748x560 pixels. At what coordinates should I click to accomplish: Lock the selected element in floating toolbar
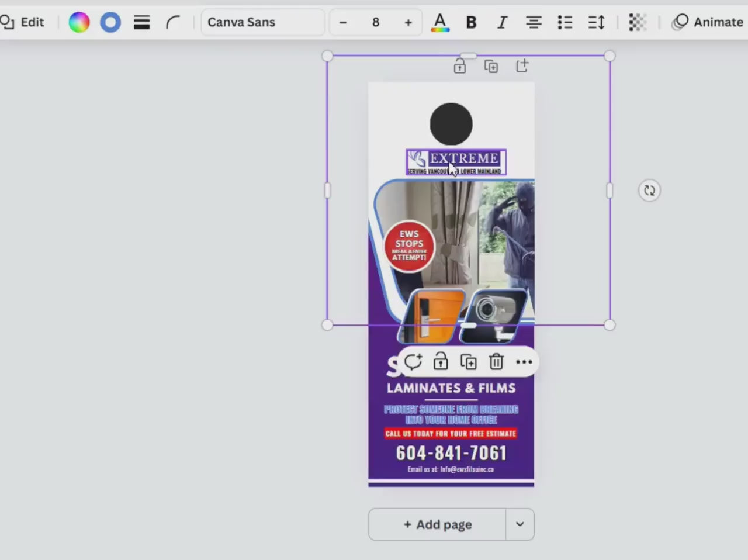pyautogui.click(x=441, y=362)
